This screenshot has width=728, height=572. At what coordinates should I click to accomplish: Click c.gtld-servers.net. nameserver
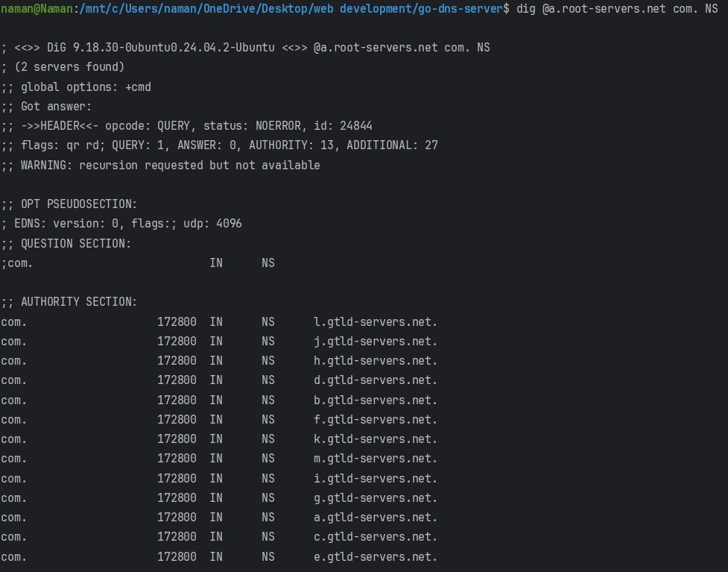coord(376,537)
